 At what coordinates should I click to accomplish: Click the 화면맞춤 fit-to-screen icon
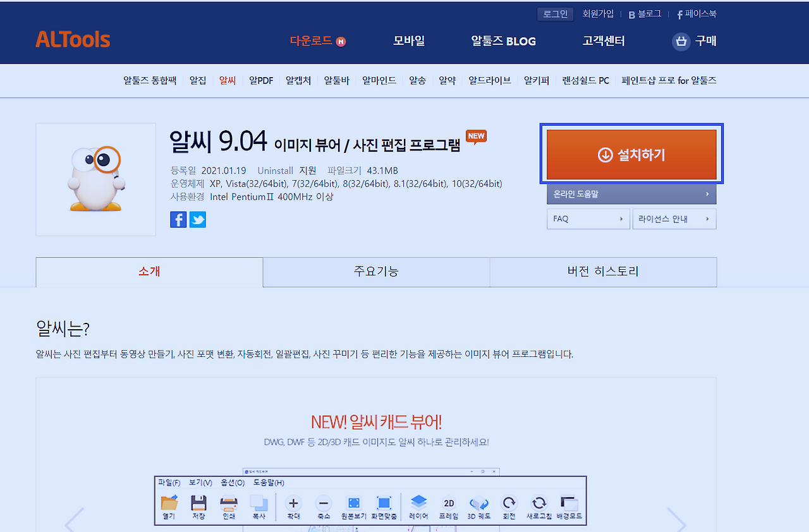click(x=384, y=504)
